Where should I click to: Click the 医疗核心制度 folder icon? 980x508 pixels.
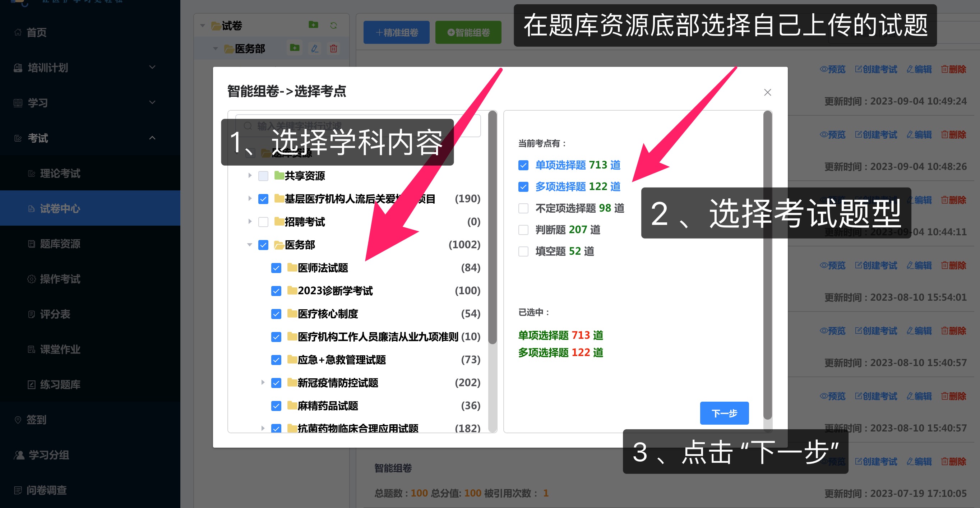[292, 313]
